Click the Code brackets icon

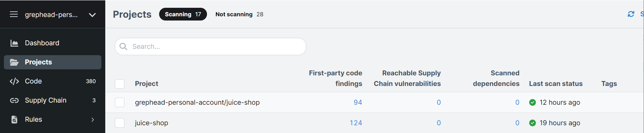pos(14,81)
